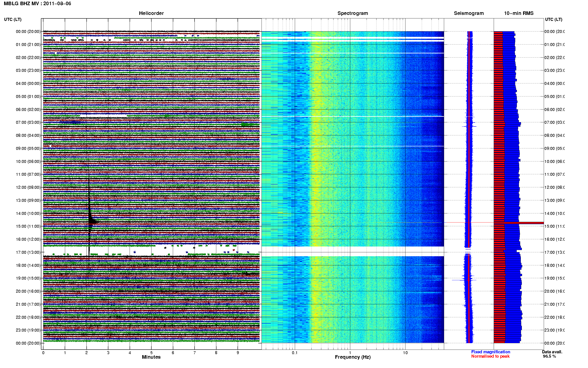
Task: Click left time label '17:00 (13:00)'
Action: coord(28,252)
